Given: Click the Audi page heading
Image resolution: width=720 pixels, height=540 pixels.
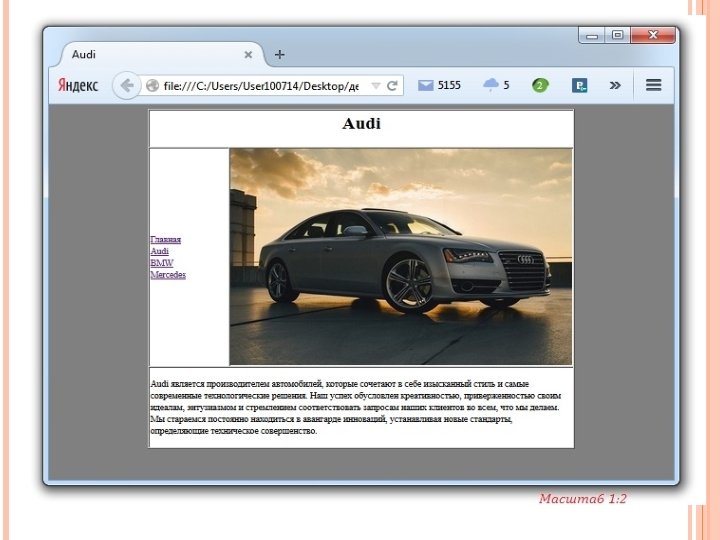Looking at the screenshot, I should click(x=361, y=124).
